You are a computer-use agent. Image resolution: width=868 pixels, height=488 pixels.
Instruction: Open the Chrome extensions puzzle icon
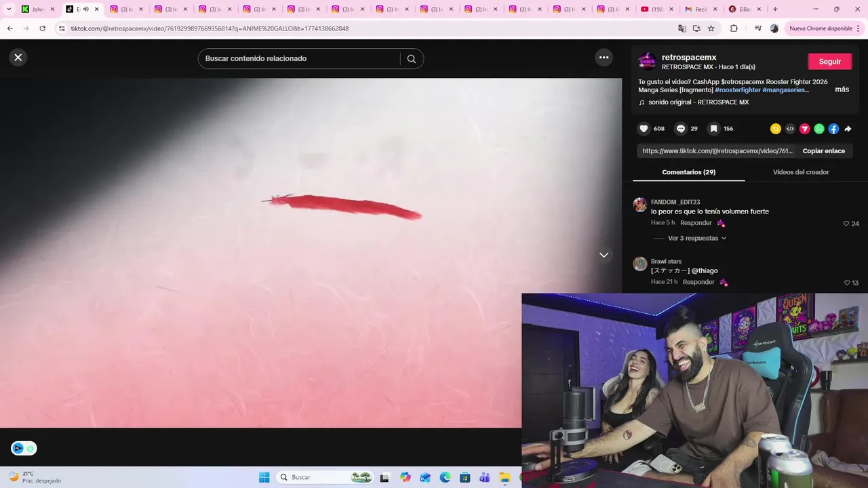tap(734, 28)
